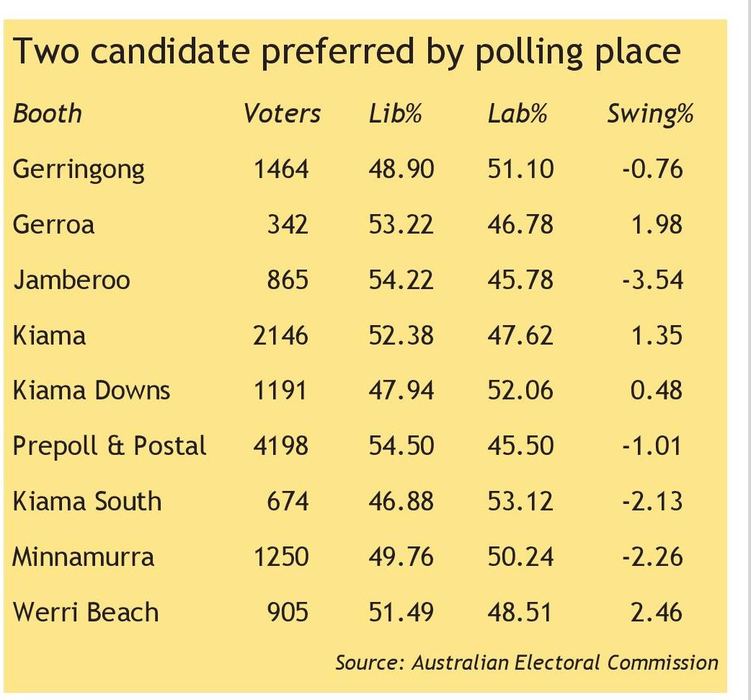
Task: Select the Gerroa row label
Action: click(x=53, y=225)
